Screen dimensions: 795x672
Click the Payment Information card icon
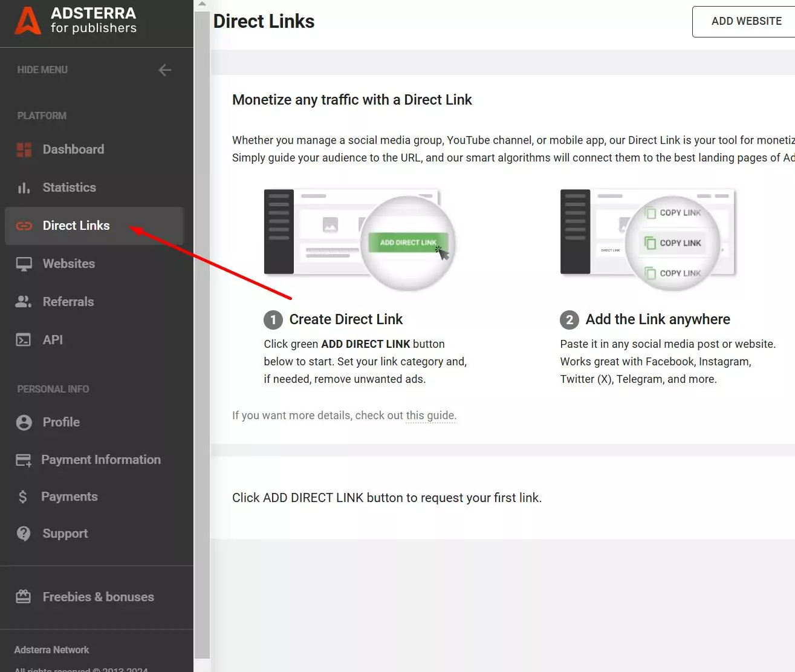click(x=24, y=460)
